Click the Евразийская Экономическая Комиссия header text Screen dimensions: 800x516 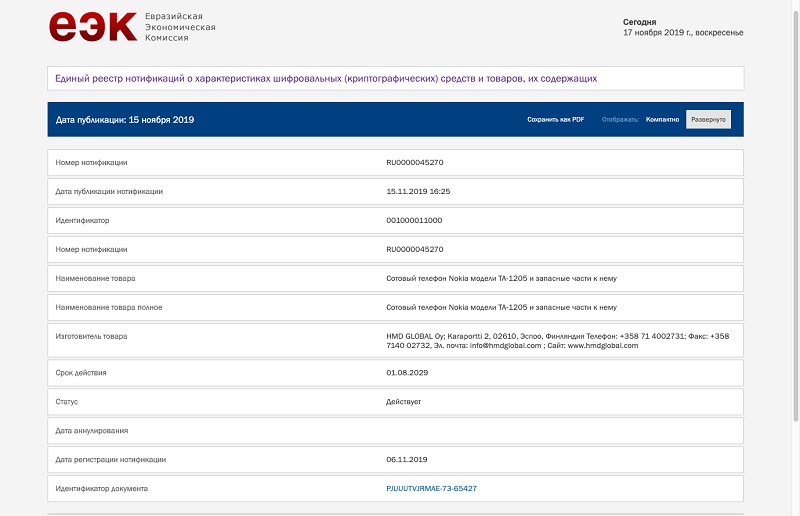pyautogui.click(x=180, y=27)
